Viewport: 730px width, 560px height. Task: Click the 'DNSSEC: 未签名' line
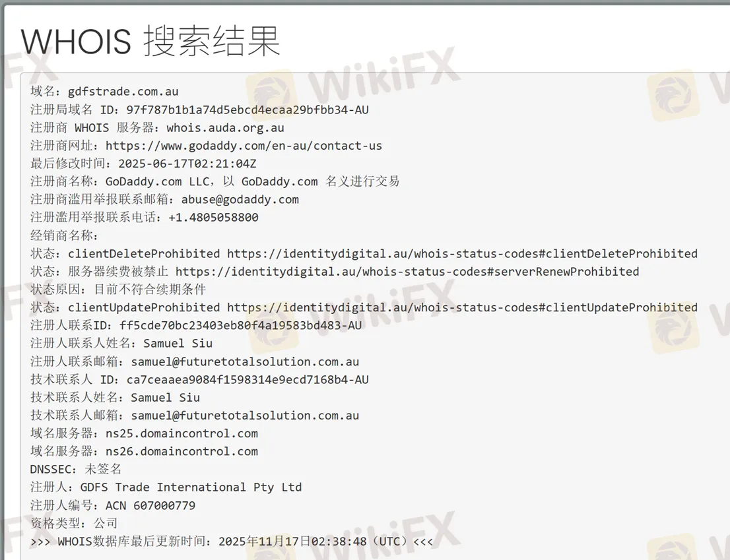coord(75,469)
